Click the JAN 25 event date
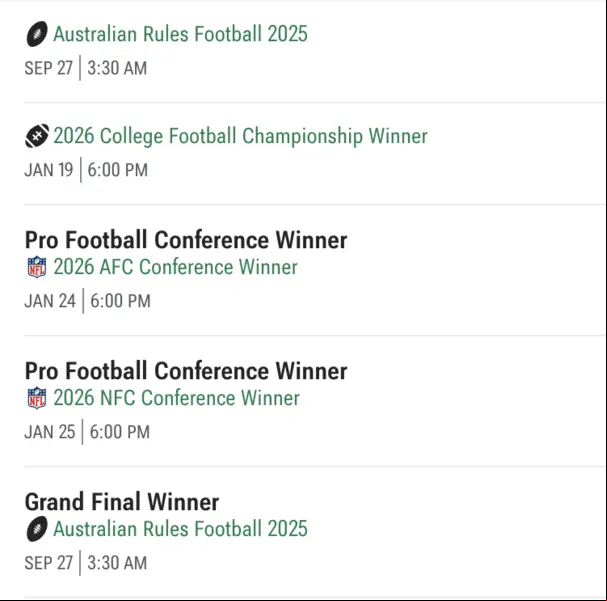 click(50, 432)
